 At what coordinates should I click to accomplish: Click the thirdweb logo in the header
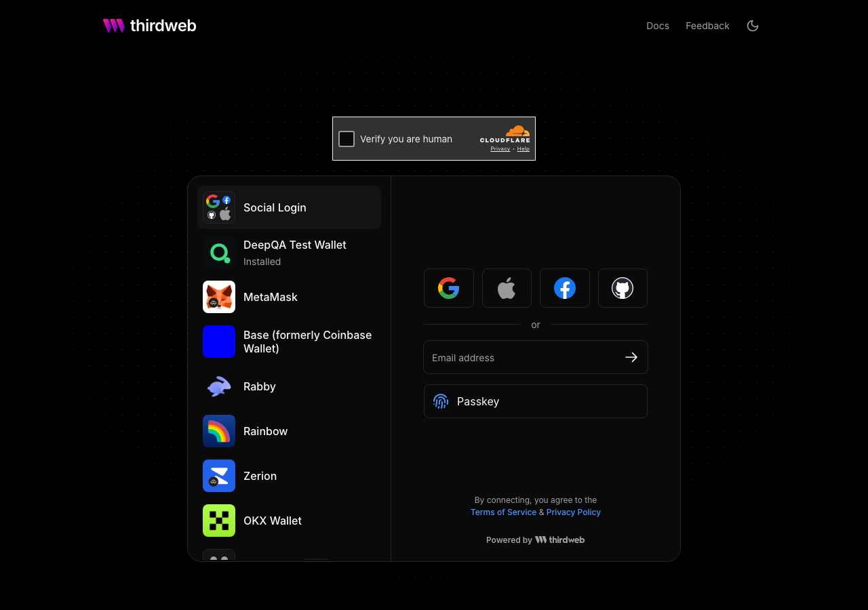pos(149,26)
